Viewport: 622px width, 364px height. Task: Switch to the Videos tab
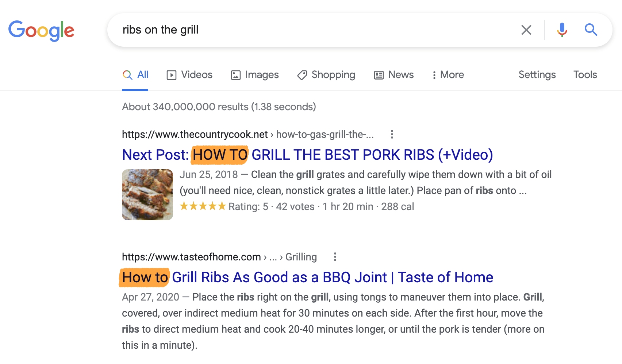click(189, 75)
